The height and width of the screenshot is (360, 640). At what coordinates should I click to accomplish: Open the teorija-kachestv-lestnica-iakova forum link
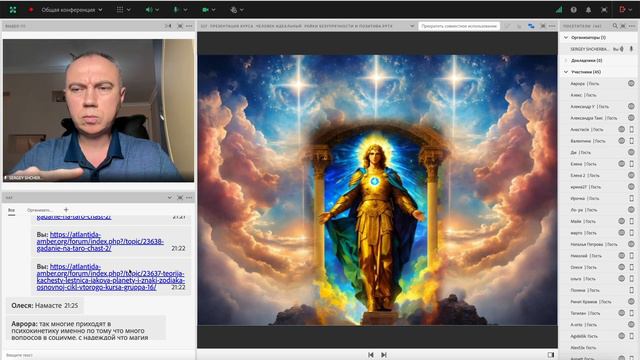click(x=110, y=277)
